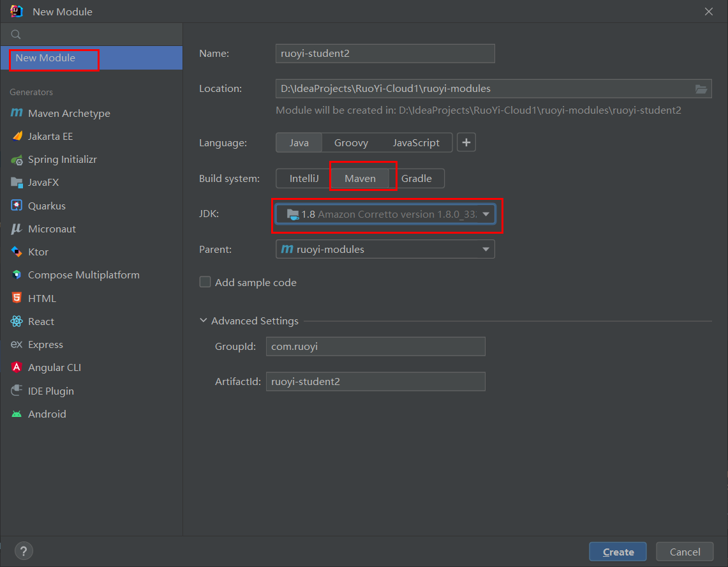Screen dimensions: 728x567
Task: Click the generator search field
Action: click(x=91, y=34)
